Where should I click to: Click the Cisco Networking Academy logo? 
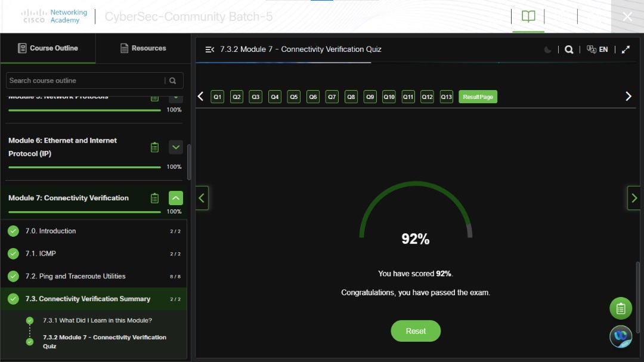tap(54, 17)
